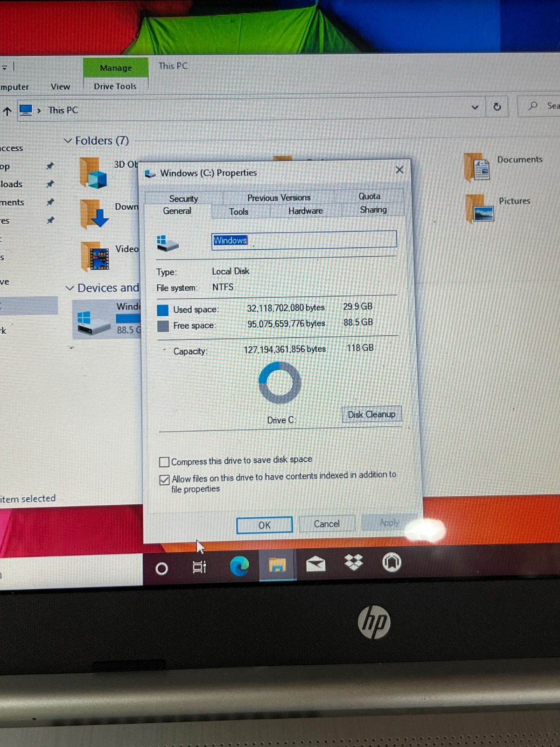Image resolution: width=560 pixels, height=747 pixels.
Task: Switch to Previous Versions tab
Action: pyautogui.click(x=279, y=197)
